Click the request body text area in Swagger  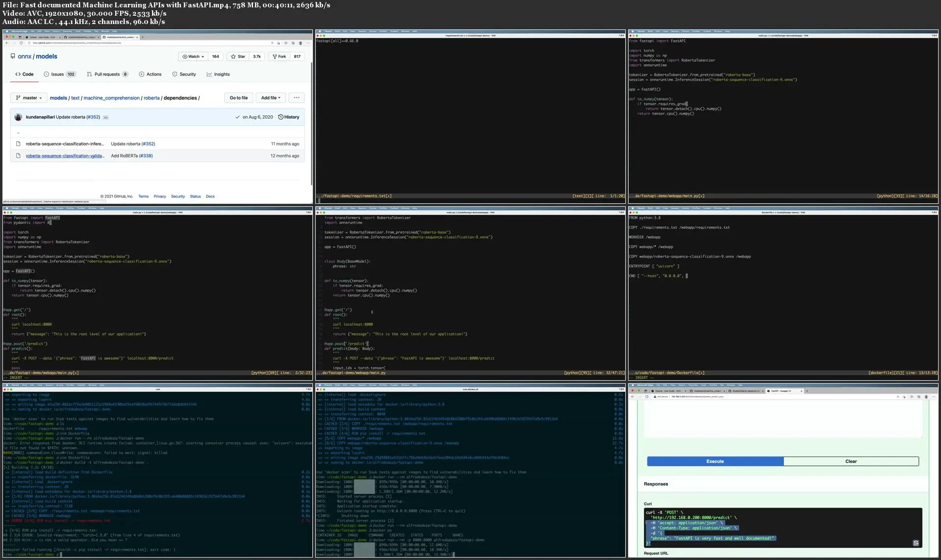(x=783, y=419)
